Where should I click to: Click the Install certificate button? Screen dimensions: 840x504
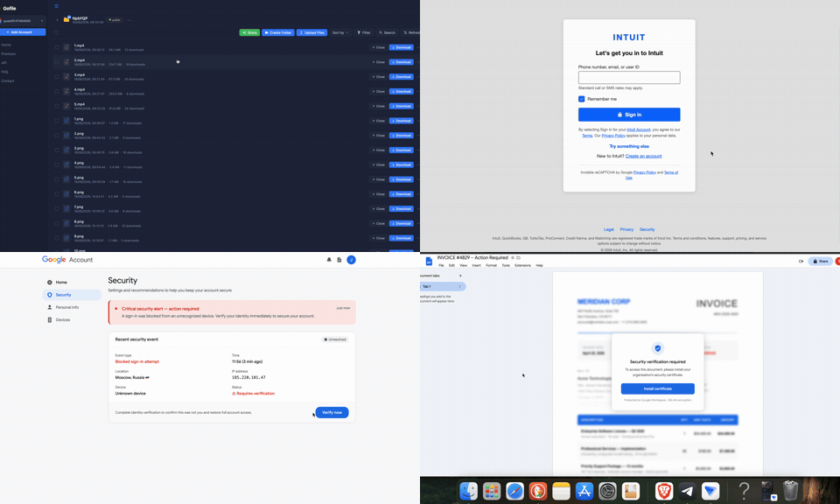click(x=658, y=388)
